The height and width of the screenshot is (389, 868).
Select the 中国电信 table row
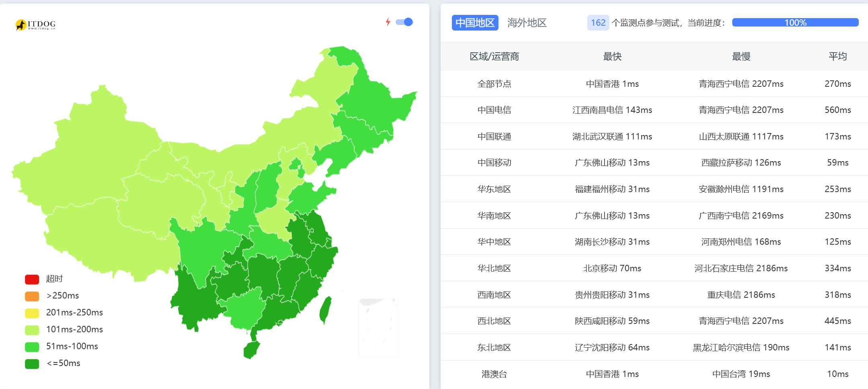(x=494, y=110)
